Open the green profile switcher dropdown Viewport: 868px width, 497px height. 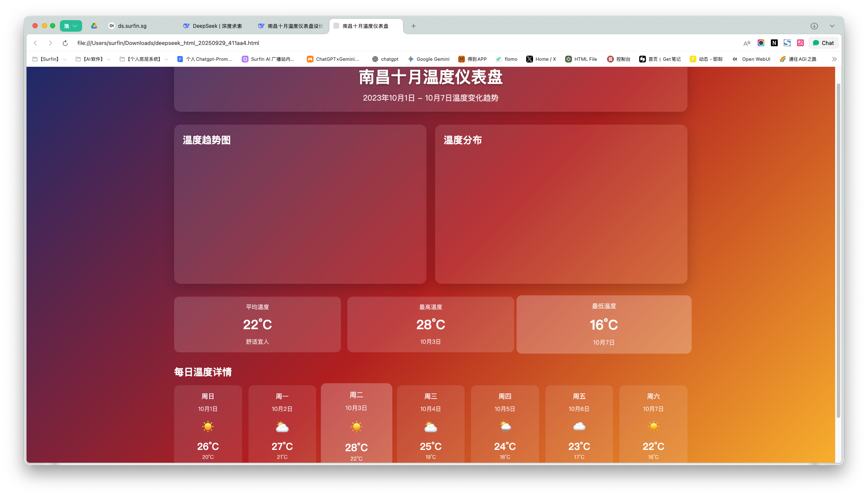click(x=71, y=26)
